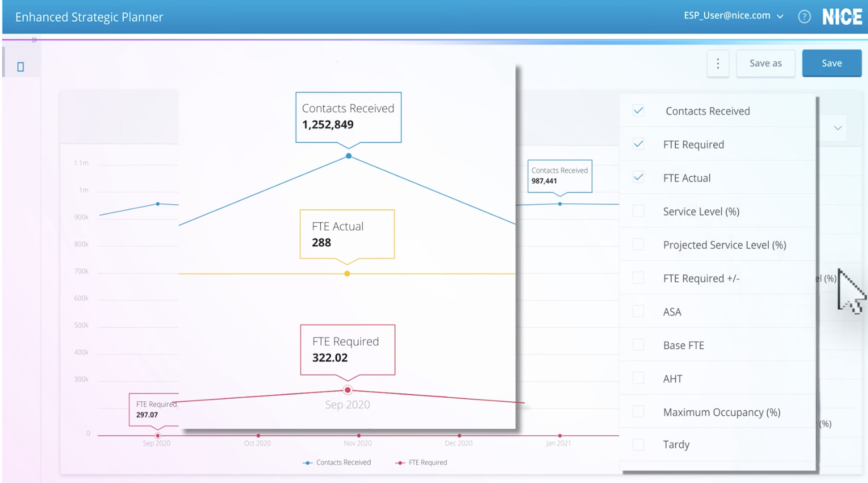Toggle Contacts Received legend marker

(x=308, y=463)
